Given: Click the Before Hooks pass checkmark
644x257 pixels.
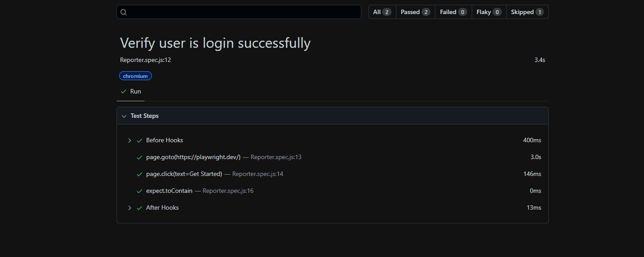Looking at the screenshot, I should click(x=139, y=140).
